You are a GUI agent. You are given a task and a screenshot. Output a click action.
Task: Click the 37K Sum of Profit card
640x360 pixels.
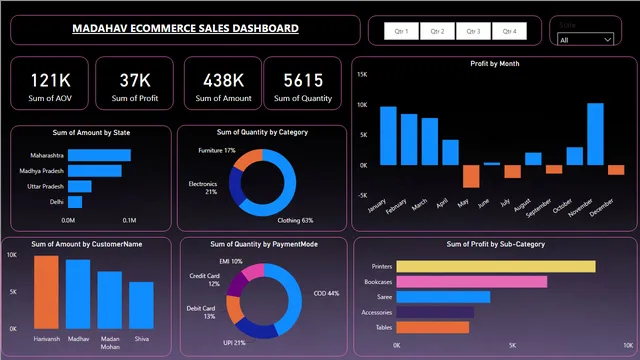[134, 83]
